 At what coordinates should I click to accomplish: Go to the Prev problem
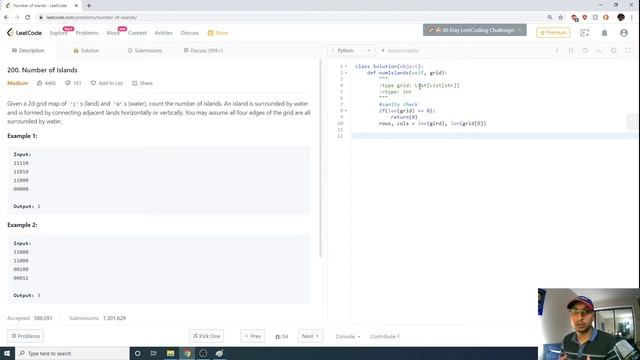[253, 336]
